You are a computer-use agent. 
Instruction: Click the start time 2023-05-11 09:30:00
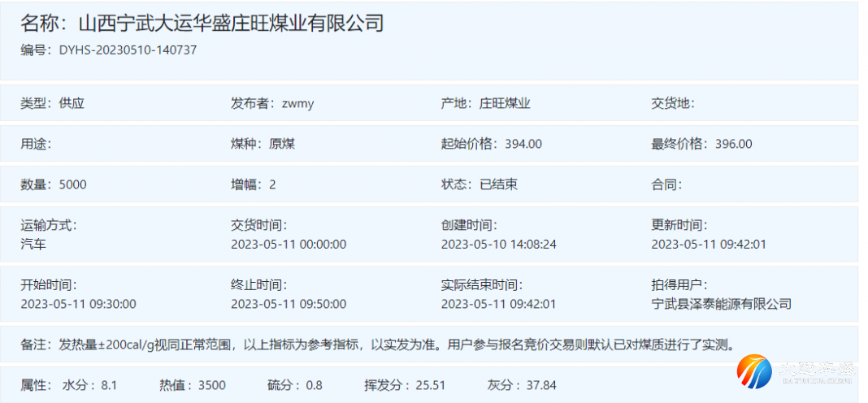[x=78, y=304]
